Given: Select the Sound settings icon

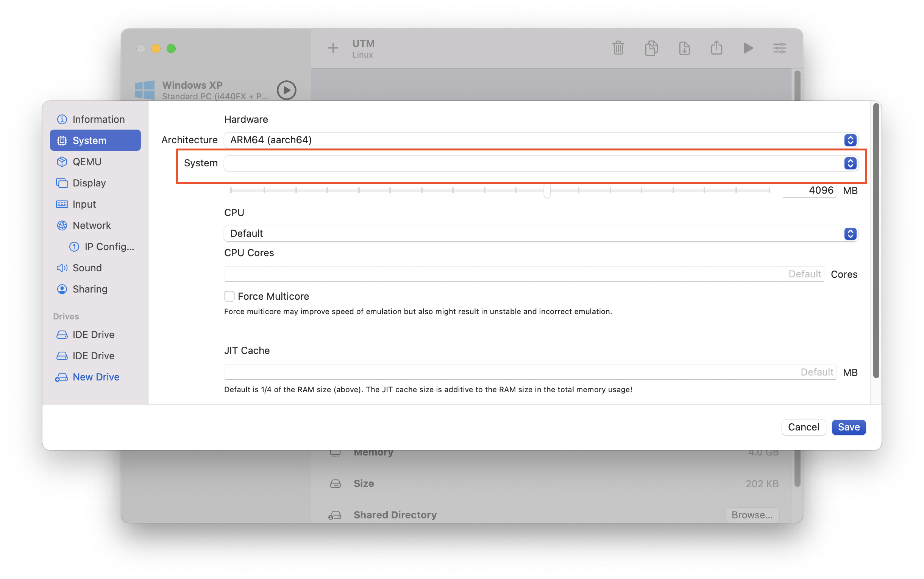Looking at the screenshot, I should point(62,268).
